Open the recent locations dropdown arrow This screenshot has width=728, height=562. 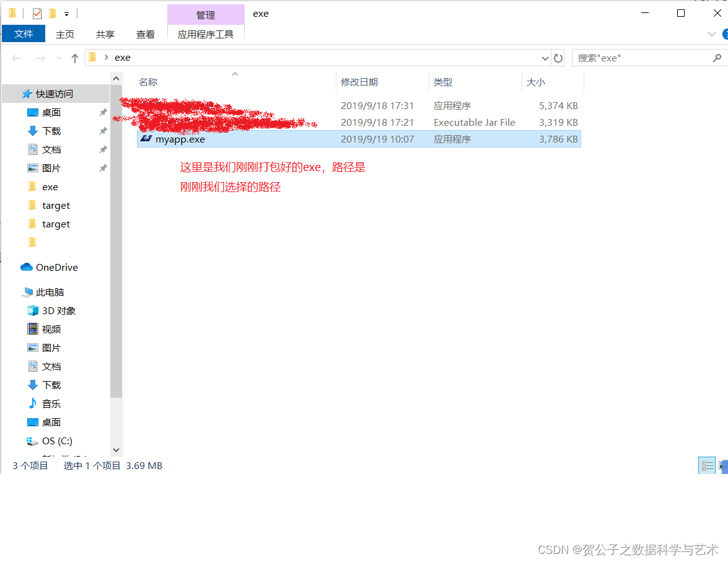(59, 58)
